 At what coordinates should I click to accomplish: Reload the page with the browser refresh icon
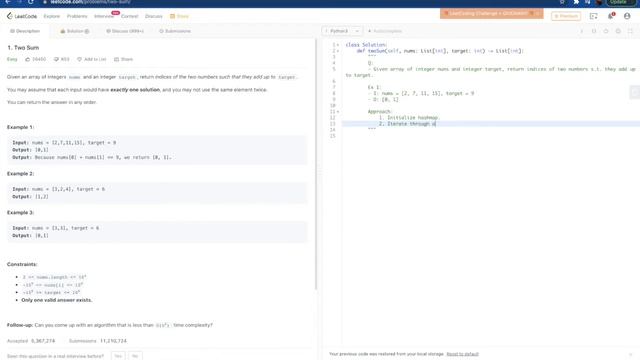pyautogui.click(x=31, y=2)
